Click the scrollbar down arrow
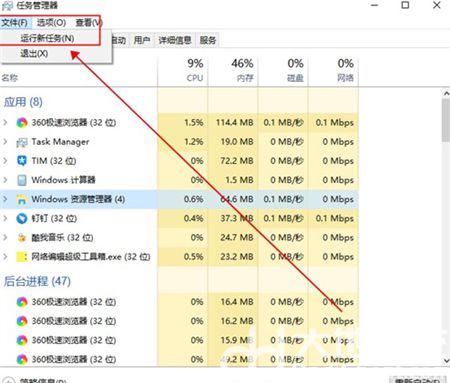 (x=446, y=361)
